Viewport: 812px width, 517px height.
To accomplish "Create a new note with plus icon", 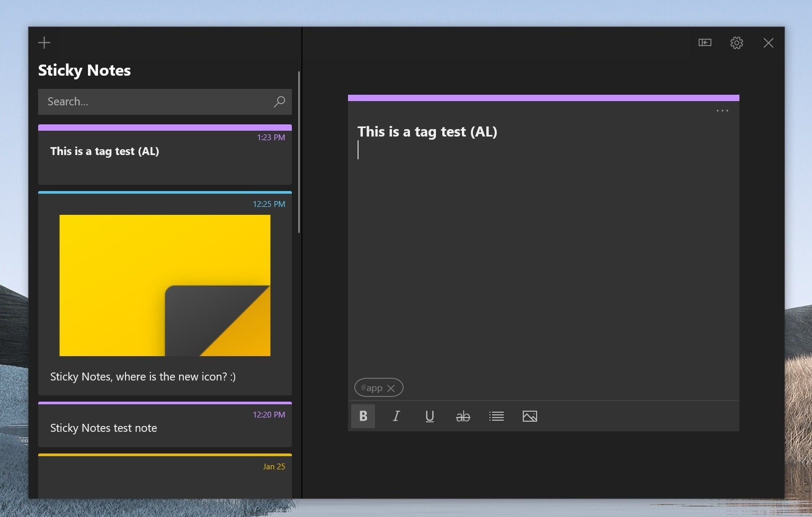I will click(x=44, y=43).
